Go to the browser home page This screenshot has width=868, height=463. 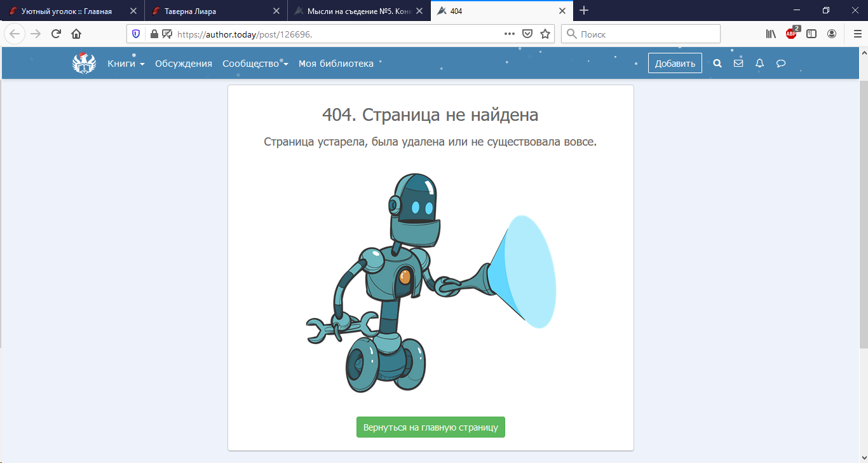tap(76, 34)
